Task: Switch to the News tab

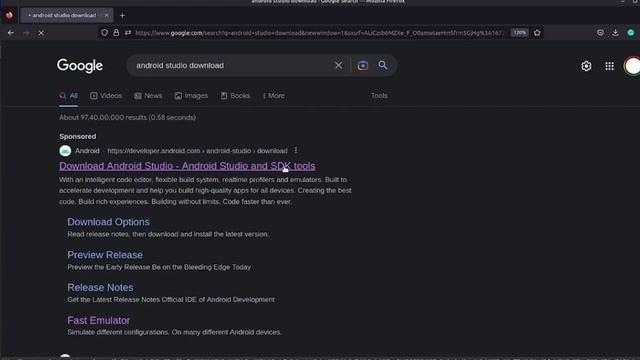Action: click(x=148, y=96)
